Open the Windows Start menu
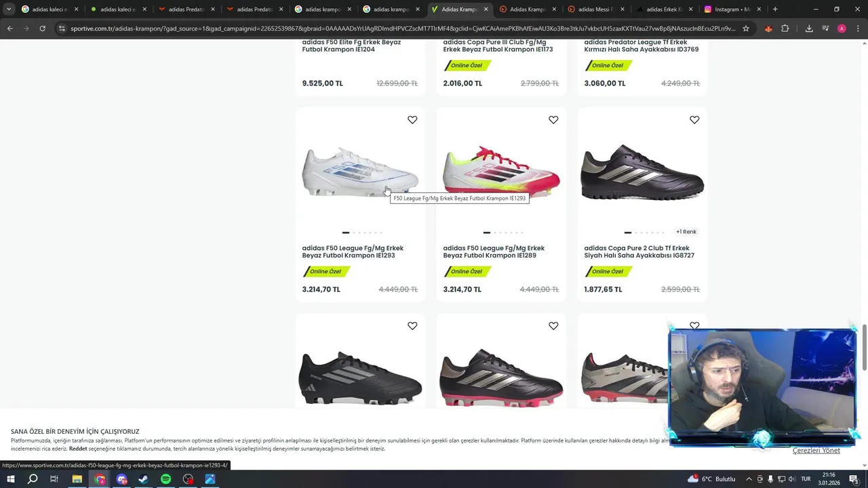Image resolution: width=868 pixels, height=488 pixels. tap(11, 479)
